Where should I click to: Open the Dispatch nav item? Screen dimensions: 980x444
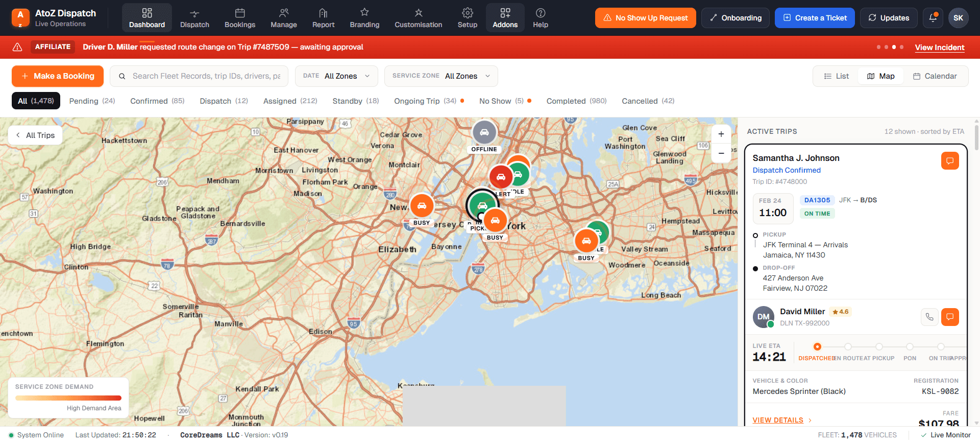194,18
